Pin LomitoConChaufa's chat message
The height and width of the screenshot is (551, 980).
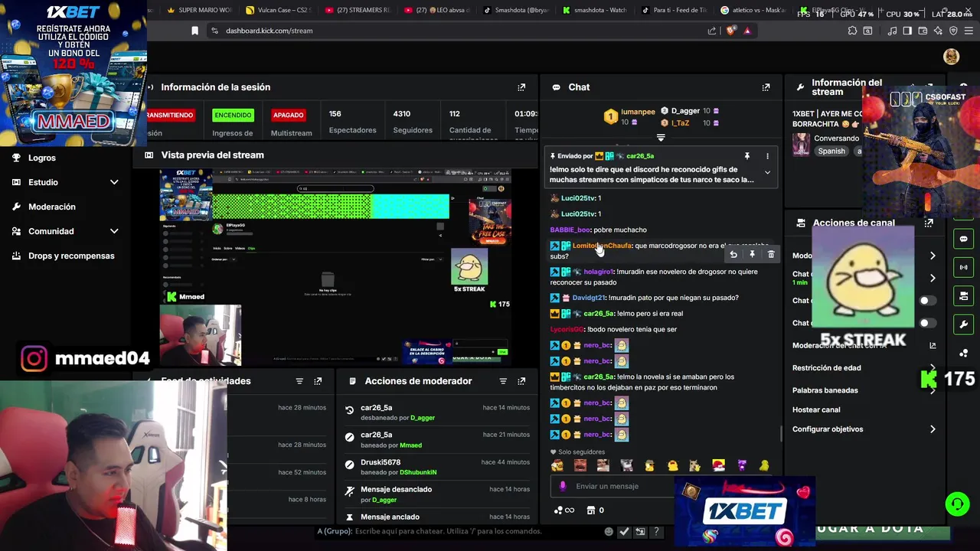point(752,255)
